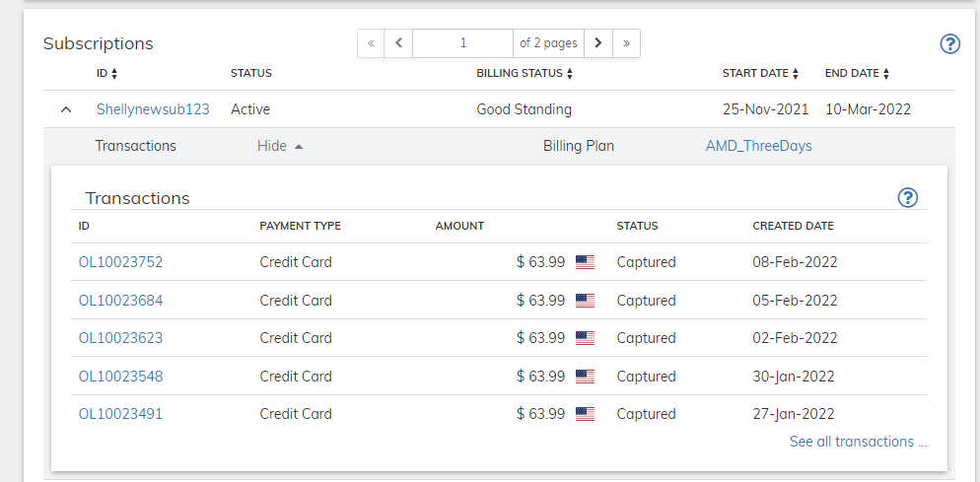Image resolution: width=980 pixels, height=482 pixels.
Task: Open transaction OL10023752
Action: [x=120, y=262]
